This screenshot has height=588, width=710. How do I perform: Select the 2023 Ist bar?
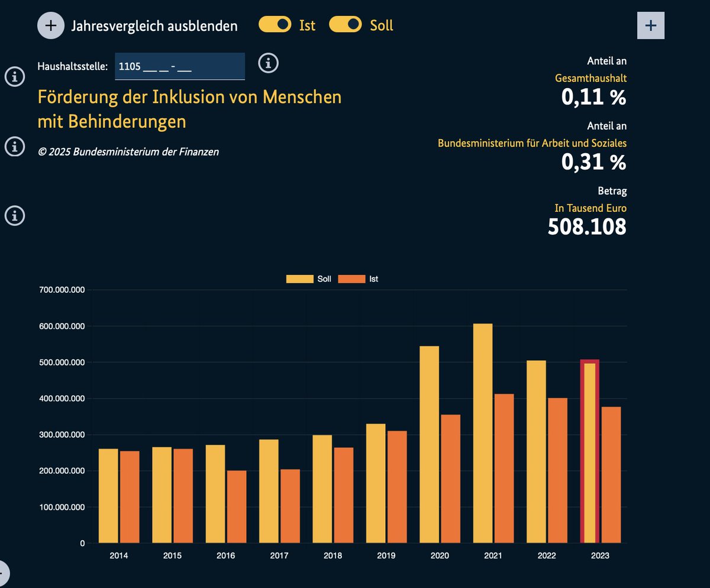(x=611, y=475)
